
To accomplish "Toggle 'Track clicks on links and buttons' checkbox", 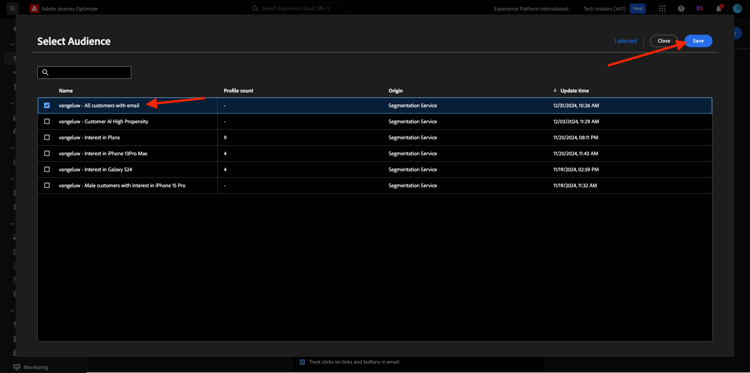I will tap(302, 362).
